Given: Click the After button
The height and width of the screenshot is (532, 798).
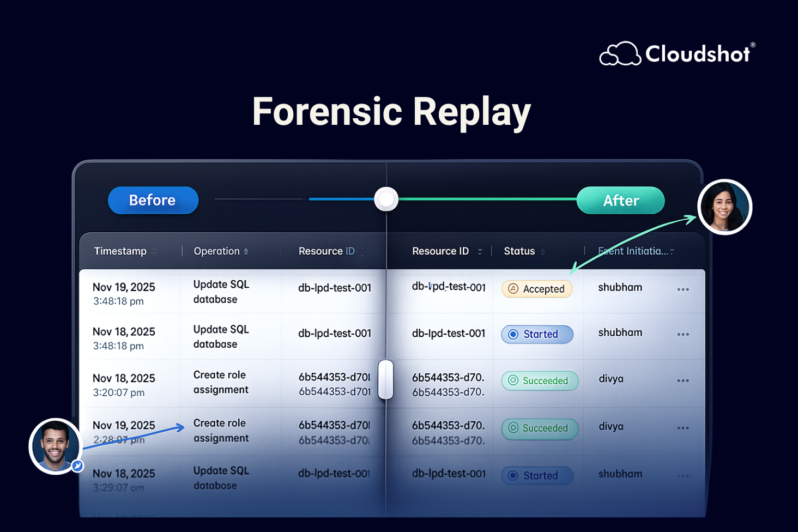Looking at the screenshot, I should (620, 200).
